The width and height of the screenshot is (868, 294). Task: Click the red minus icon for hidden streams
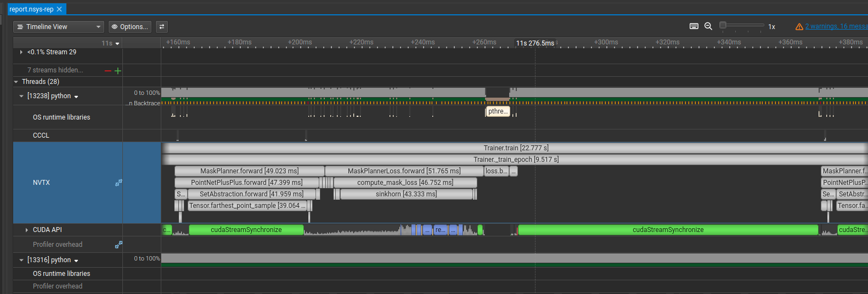tap(108, 71)
